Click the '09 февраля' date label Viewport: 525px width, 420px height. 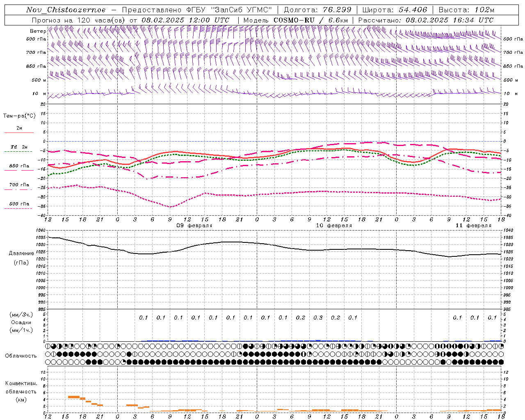(194, 226)
